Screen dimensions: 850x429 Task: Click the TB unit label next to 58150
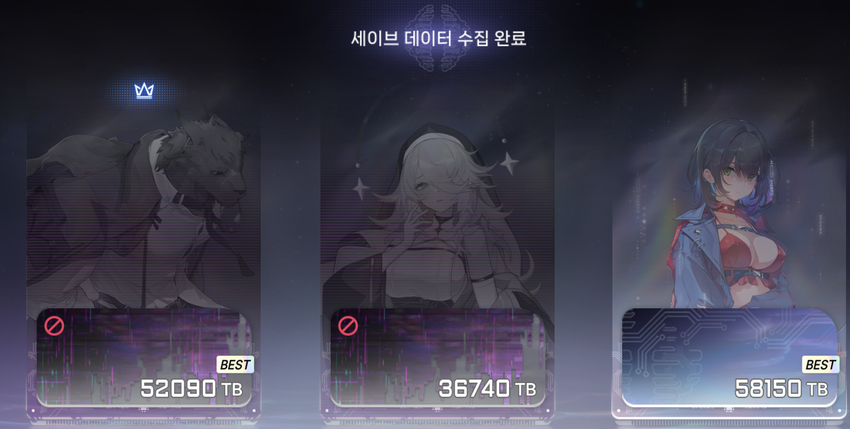tap(817, 389)
